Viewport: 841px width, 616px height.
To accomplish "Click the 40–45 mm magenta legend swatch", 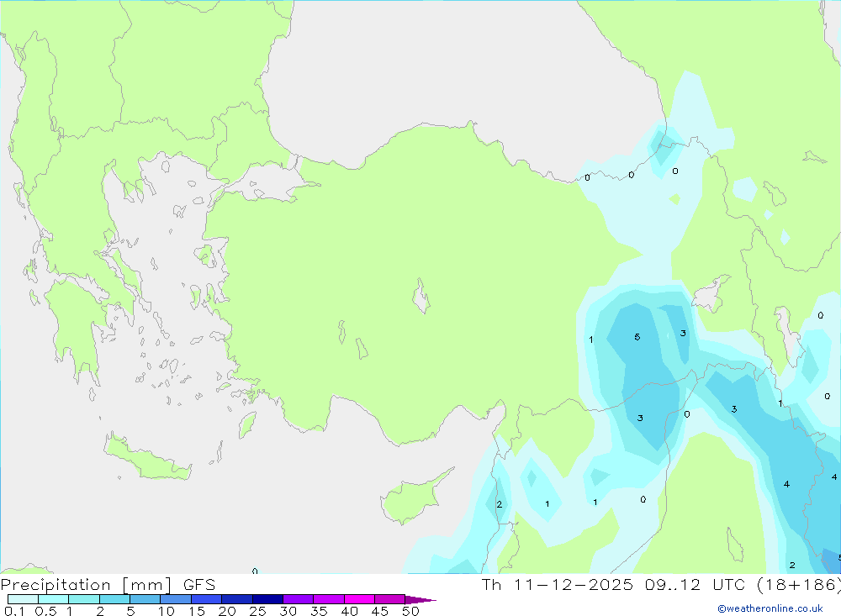I will (x=359, y=599).
